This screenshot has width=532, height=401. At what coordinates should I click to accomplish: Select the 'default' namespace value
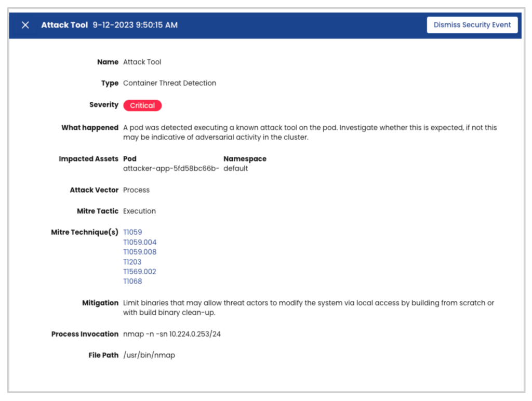click(235, 168)
